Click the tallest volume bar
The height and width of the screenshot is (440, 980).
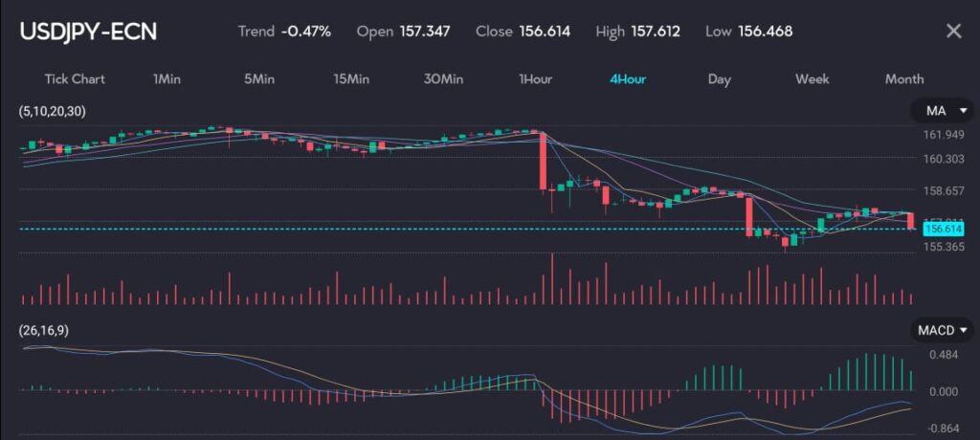[552, 279]
